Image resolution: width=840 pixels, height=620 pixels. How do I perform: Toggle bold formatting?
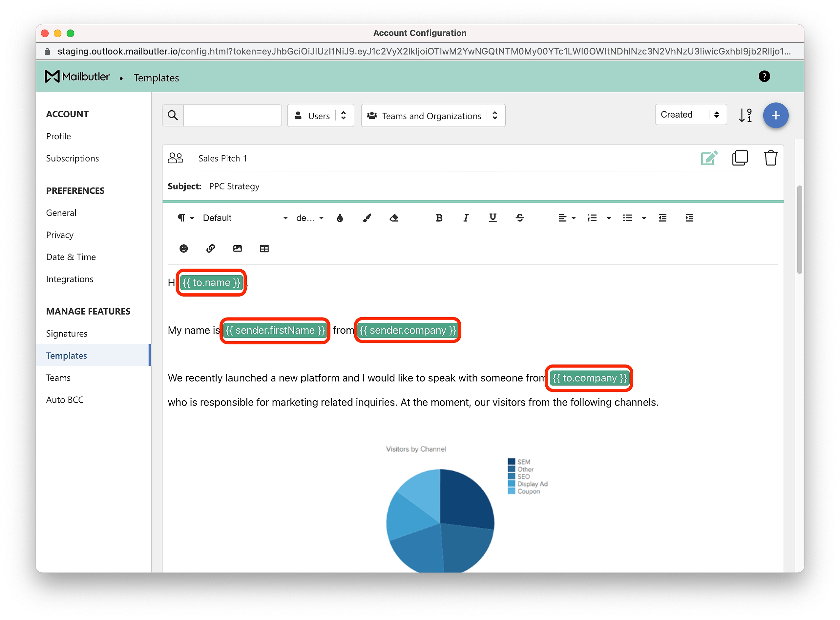click(439, 218)
